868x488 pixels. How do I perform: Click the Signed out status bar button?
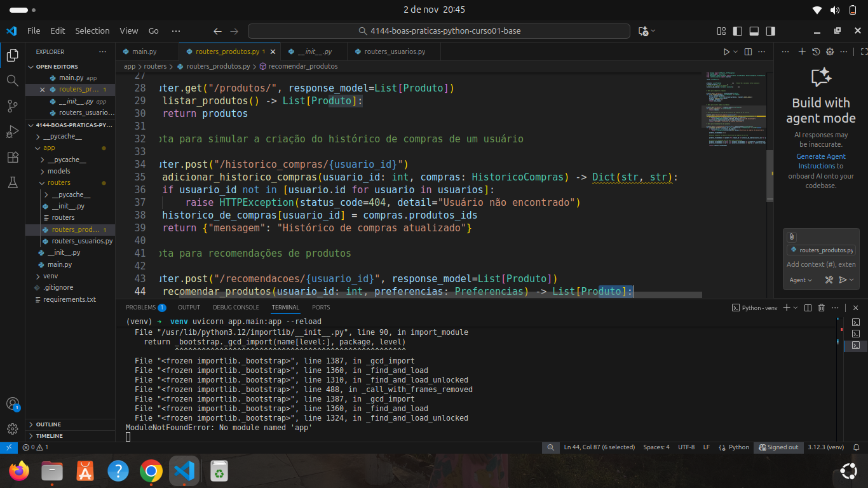pos(778,447)
